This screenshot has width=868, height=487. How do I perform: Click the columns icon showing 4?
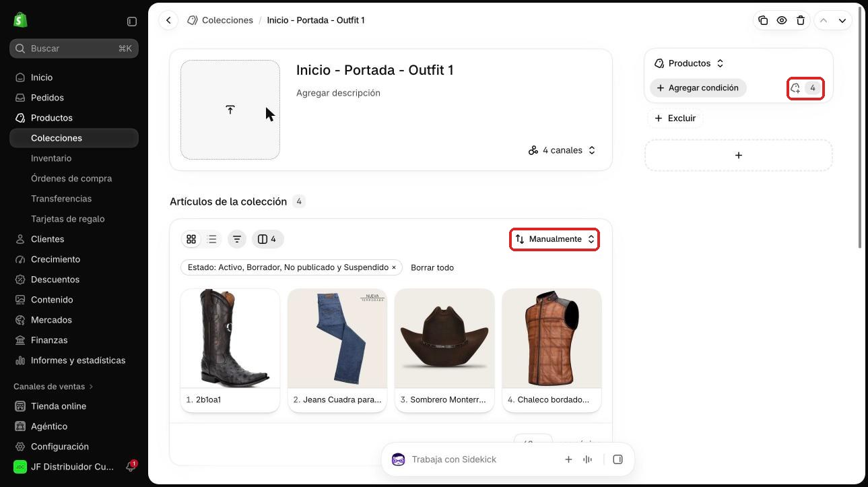point(267,239)
